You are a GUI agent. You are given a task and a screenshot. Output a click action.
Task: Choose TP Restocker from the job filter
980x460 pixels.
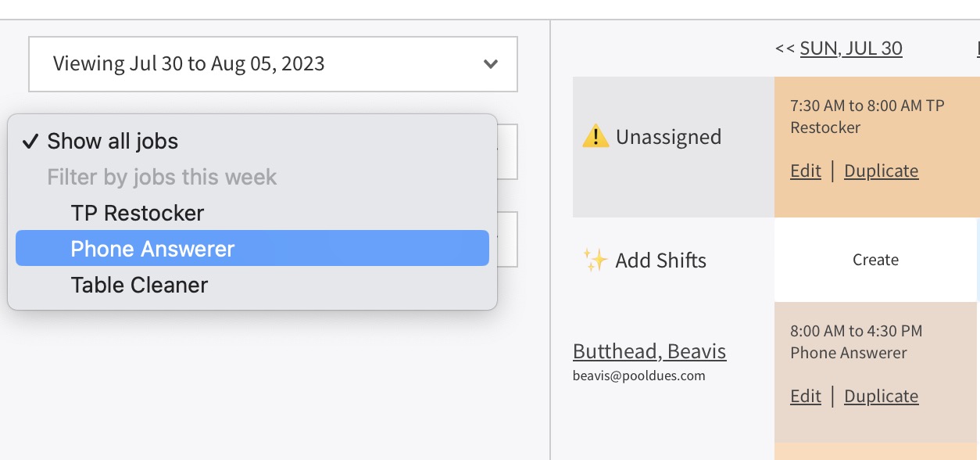click(x=138, y=214)
